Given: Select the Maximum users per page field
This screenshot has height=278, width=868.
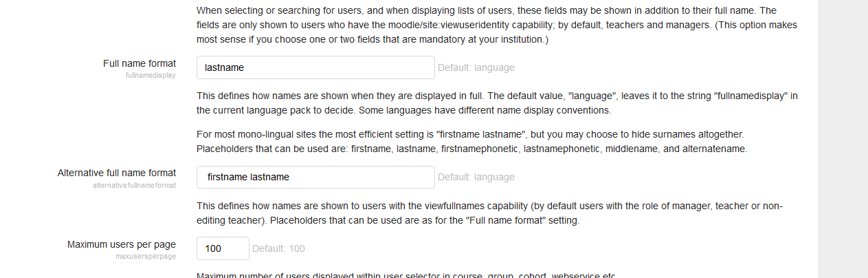Looking at the screenshot, I should click(223, 248).
